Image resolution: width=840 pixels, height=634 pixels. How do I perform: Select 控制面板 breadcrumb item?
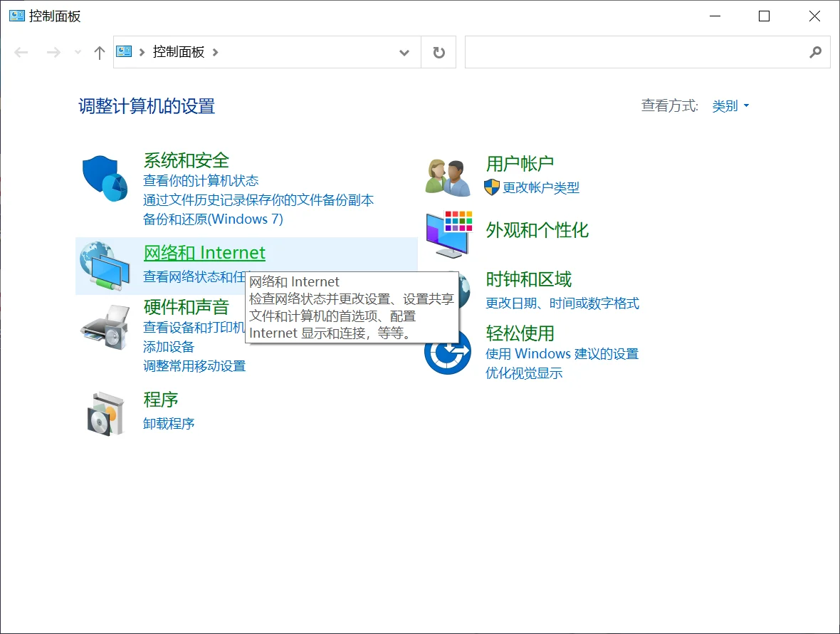click(179, 52)
